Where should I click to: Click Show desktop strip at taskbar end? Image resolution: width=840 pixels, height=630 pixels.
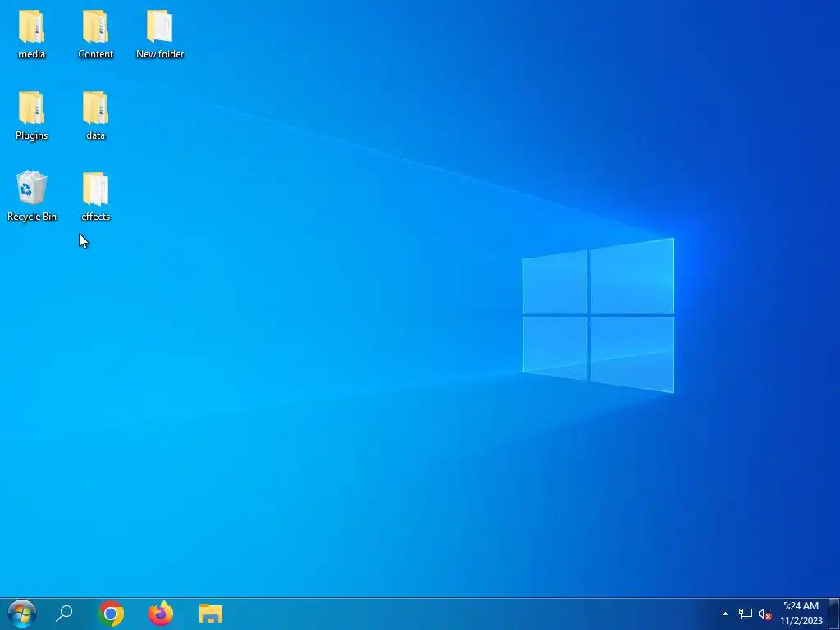[834, 614]
